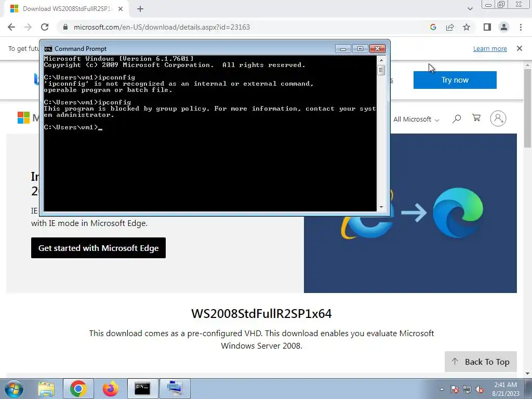Dismiss the notification banner with X

pos(520,48)
